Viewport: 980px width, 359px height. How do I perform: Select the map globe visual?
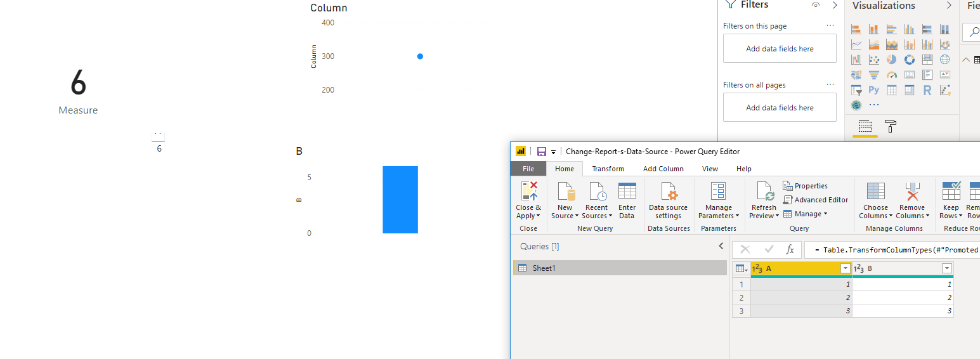(945, 60)
